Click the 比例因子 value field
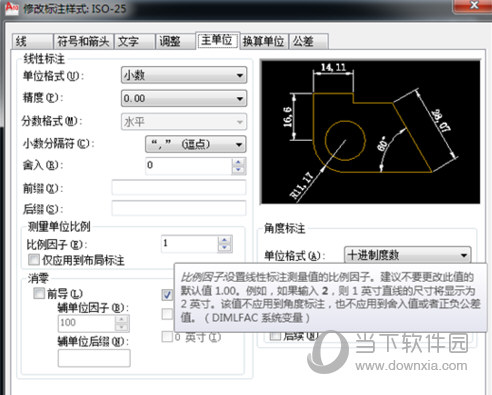Screen dimensions: 492x395 click(189, 244)
